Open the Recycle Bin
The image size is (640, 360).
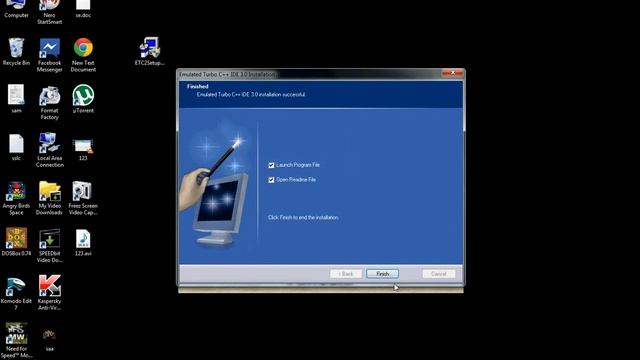coord(16,51)
